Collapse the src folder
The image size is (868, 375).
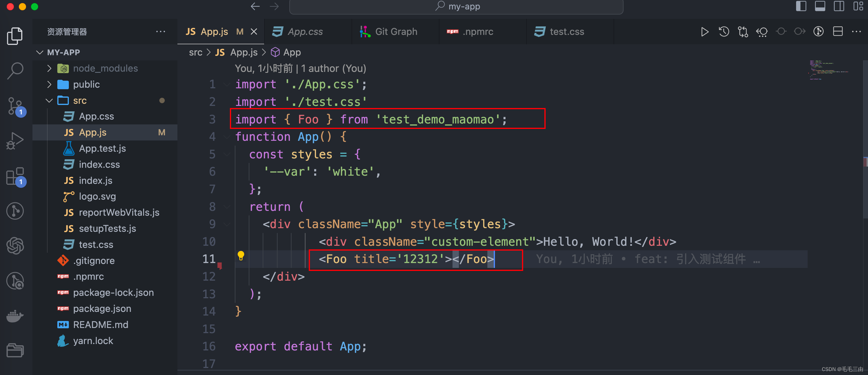(x=49, y=100)
